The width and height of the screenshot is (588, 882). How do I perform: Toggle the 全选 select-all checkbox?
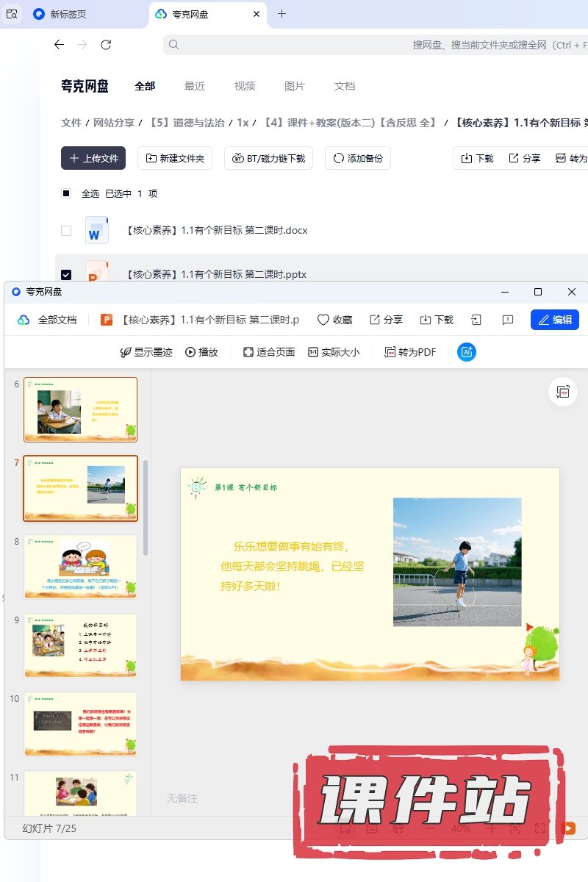(x=66, y=193)
